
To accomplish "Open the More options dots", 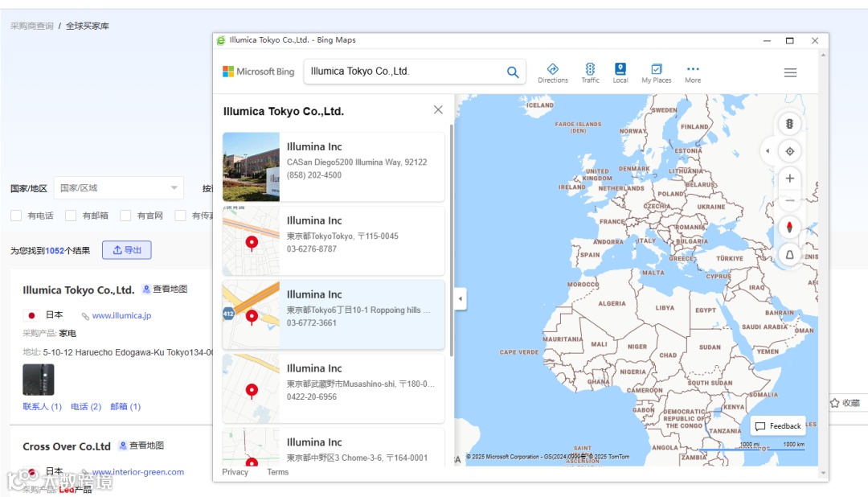I will [x=693, y=73].
